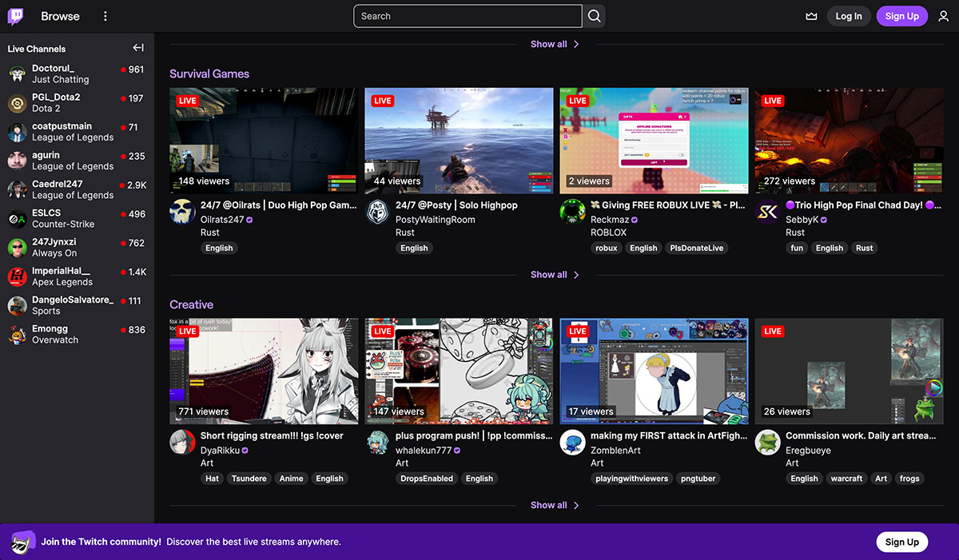Click Eregbueye channel name

click(x=808, y=451)
